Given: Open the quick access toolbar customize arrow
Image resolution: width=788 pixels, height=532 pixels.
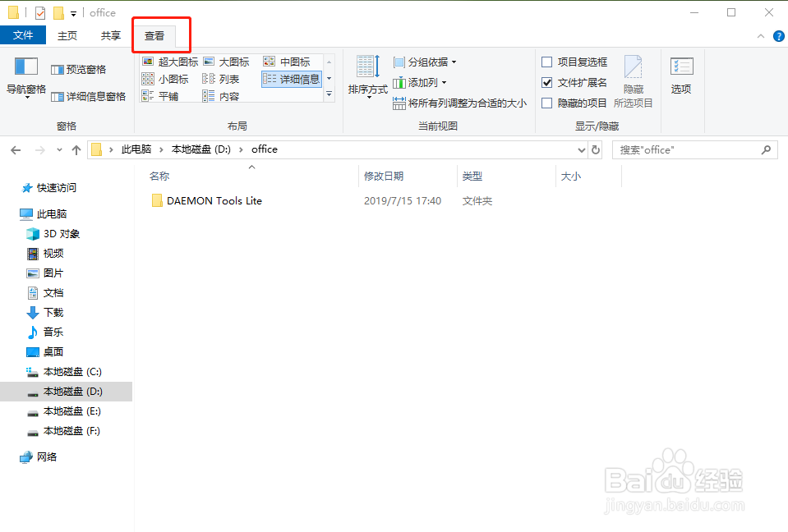Looking at the screenshot, I should [73, 14].
